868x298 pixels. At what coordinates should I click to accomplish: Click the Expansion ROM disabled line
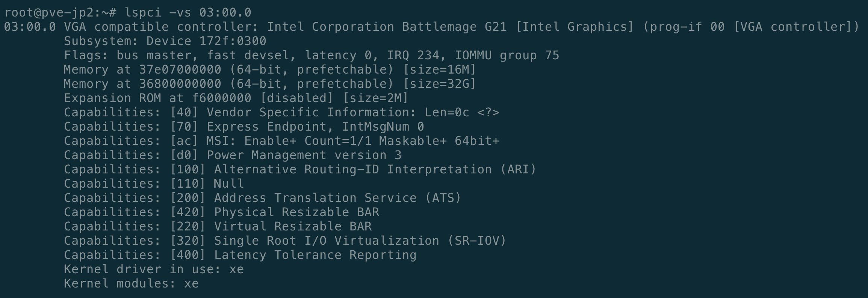[x=236, y=98]
